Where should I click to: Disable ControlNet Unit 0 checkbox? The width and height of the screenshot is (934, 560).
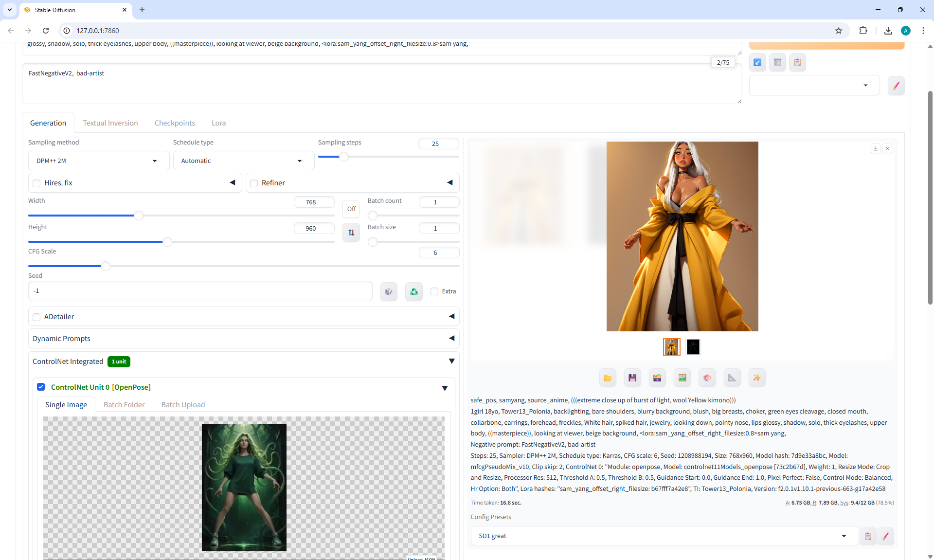41,387
